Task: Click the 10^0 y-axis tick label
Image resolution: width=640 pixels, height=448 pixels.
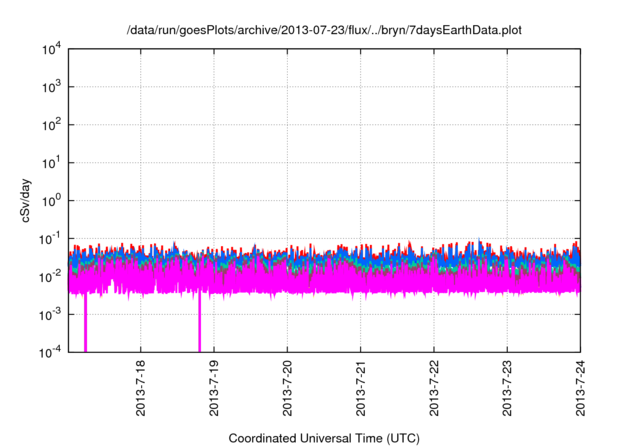Action: click(x=51, y=201)
